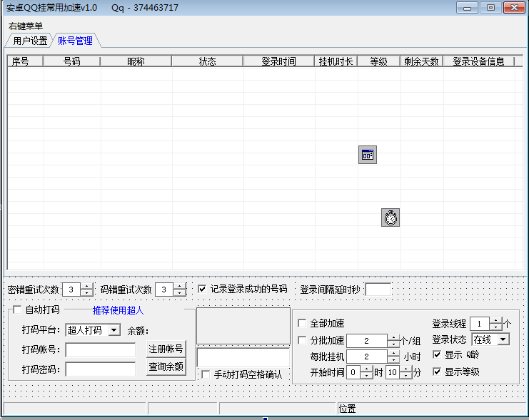529x420 pixels.
Task: Sort by 登录时间 column header
Action: click(278, 62)
